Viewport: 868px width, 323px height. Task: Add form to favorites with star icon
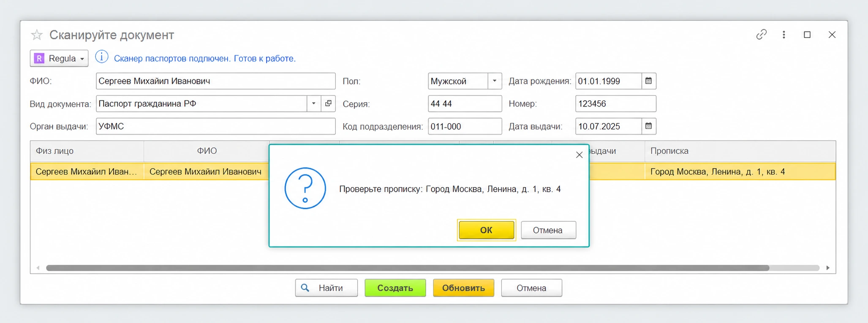coord(37,35)
